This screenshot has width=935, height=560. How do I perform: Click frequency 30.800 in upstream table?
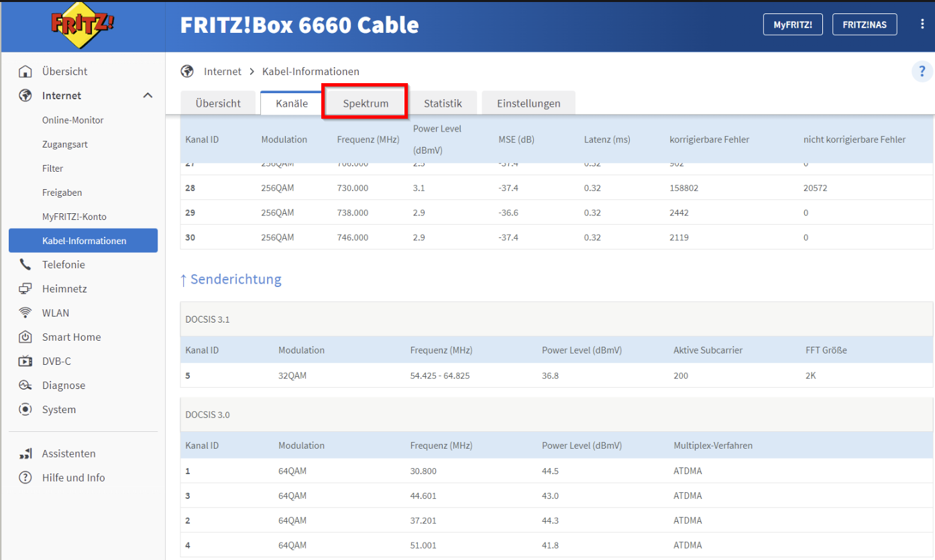click(423, 471)
